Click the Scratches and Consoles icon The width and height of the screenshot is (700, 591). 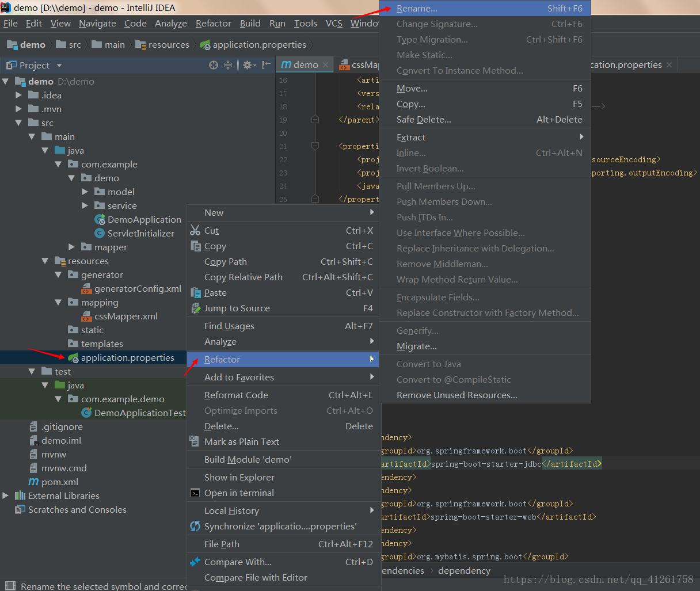20,509
